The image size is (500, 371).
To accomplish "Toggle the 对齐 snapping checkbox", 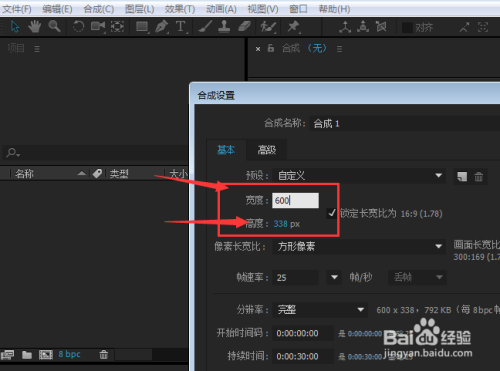I will click(x=407, y=28).
